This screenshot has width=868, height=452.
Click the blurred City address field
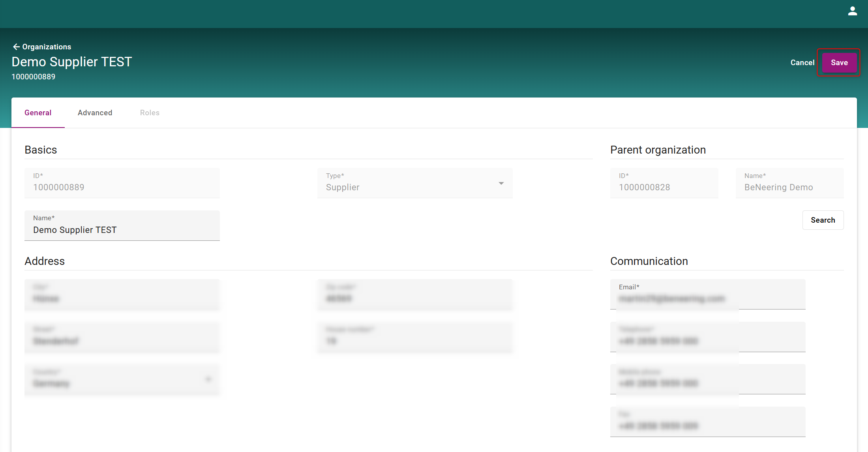(x=122, y=298)
